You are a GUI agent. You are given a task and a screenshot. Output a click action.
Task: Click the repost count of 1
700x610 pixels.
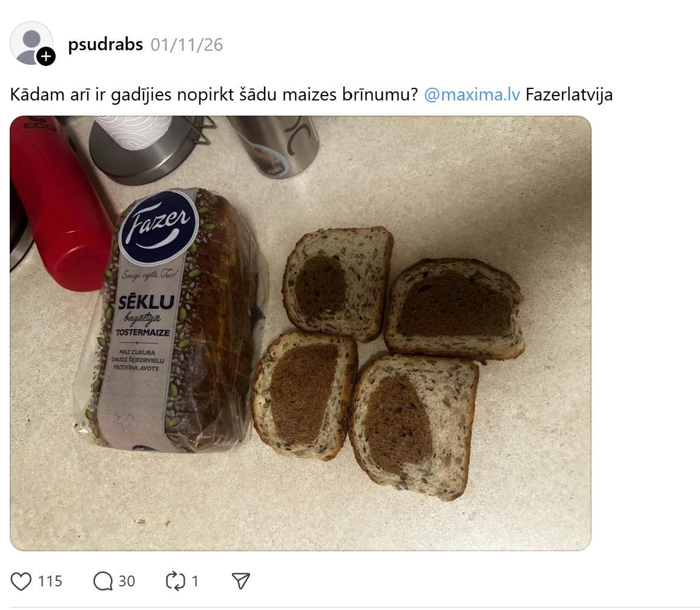coord(195,582)
